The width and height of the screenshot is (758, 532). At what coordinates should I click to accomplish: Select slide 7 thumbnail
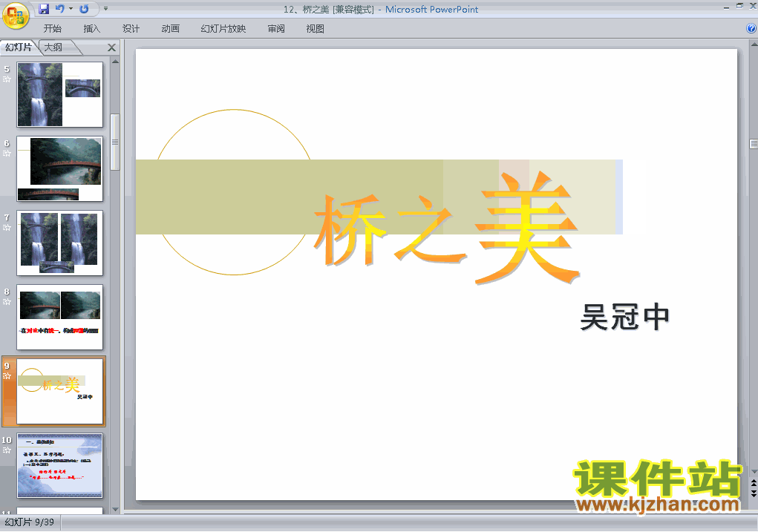[x=60, y=243]
